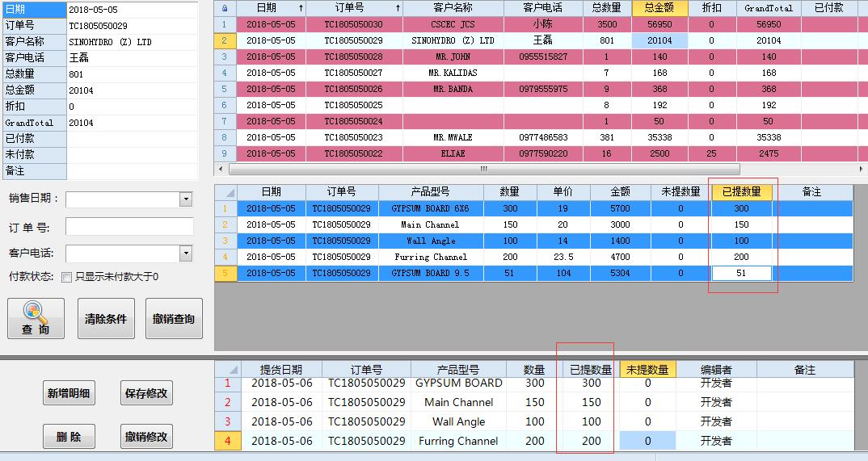
Task: Open the 销售日期 dropdown
Action: click(x=186, y=199)
